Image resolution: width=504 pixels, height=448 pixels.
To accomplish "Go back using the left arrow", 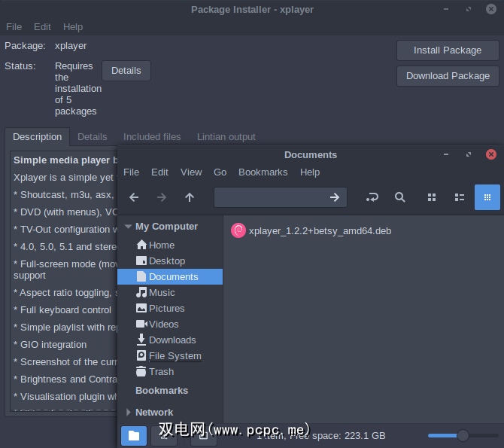I will (134, 197).
